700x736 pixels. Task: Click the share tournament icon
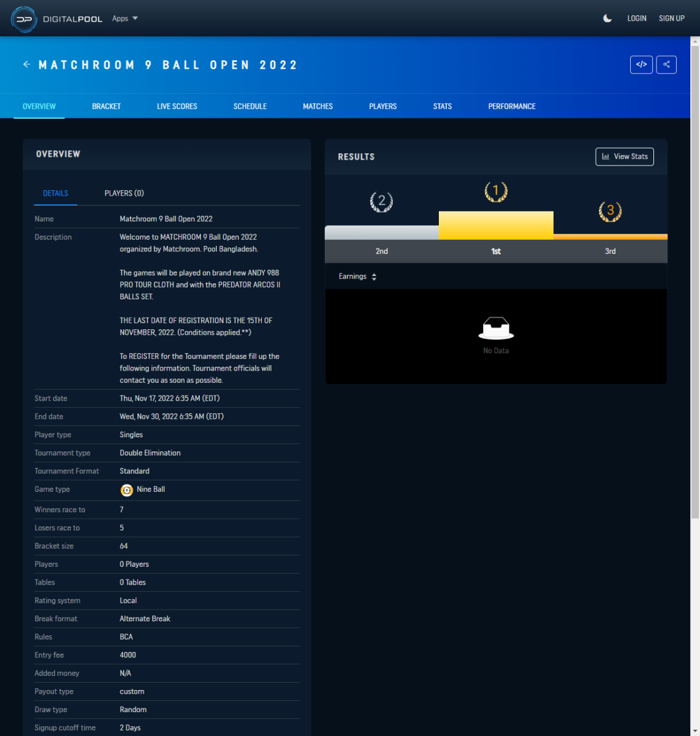pyautogui.click(x=666, y=64)
